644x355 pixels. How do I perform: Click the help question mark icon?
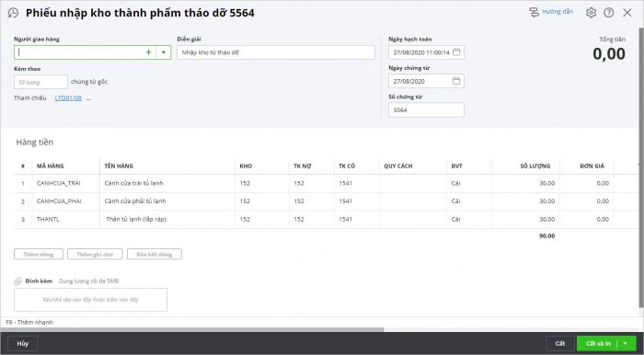pos(609,12)
